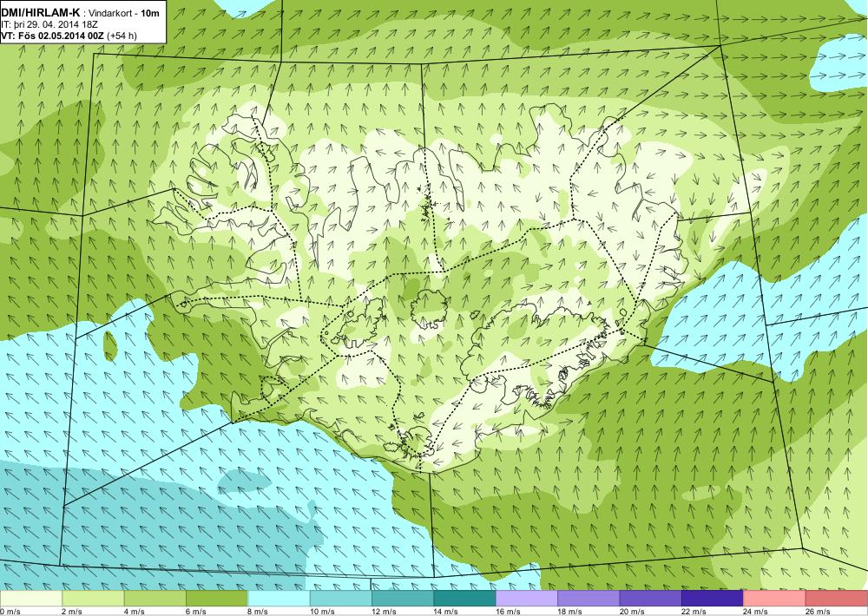Select the "VT: Fös 02.05.2014 00Z" valid time
This screenshot has width=868, height=616.
(x=53, y=36)
